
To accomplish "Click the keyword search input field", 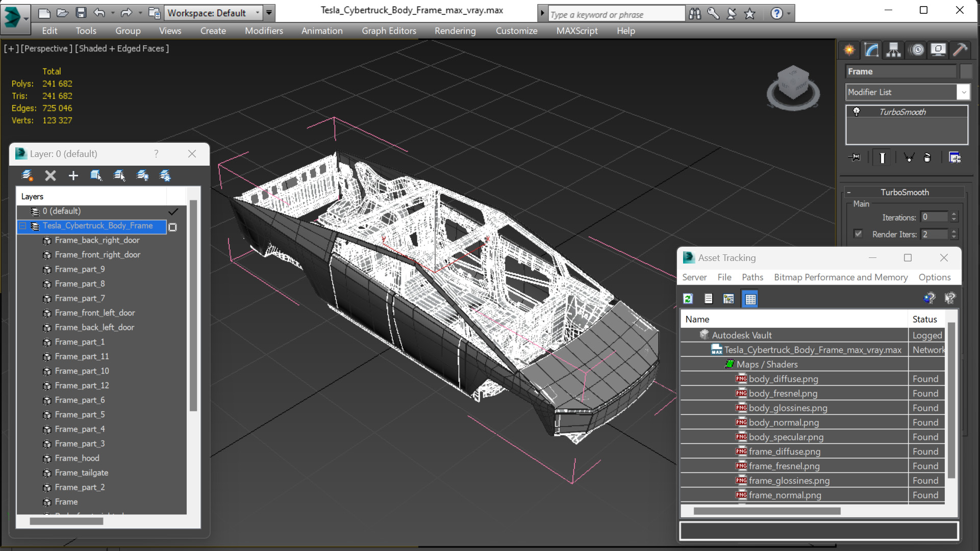I will coord(616,14).
